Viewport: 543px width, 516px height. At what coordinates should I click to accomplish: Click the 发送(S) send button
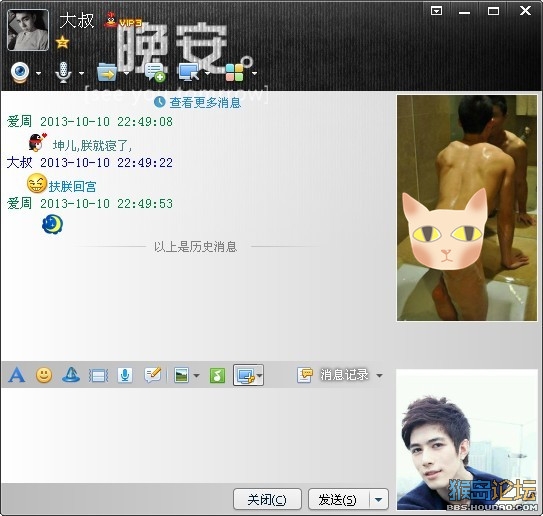coord(338,499)
